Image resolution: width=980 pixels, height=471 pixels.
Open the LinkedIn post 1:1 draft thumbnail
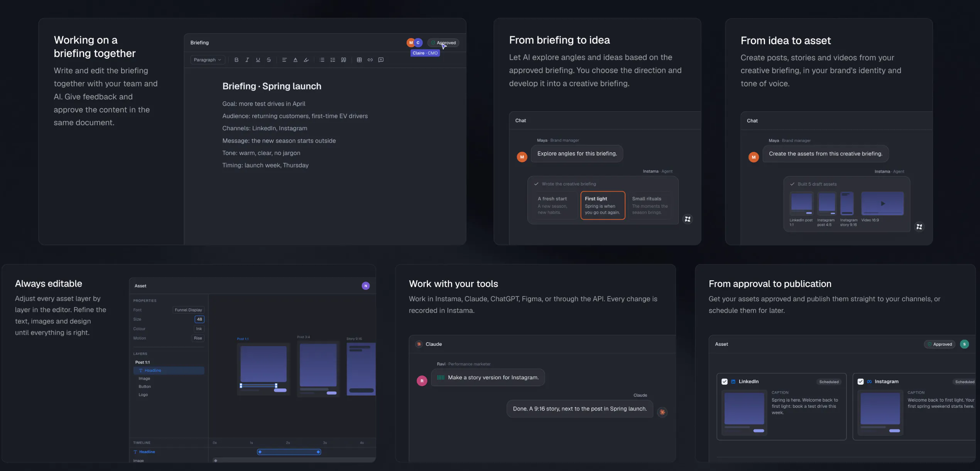pos(801,203)
